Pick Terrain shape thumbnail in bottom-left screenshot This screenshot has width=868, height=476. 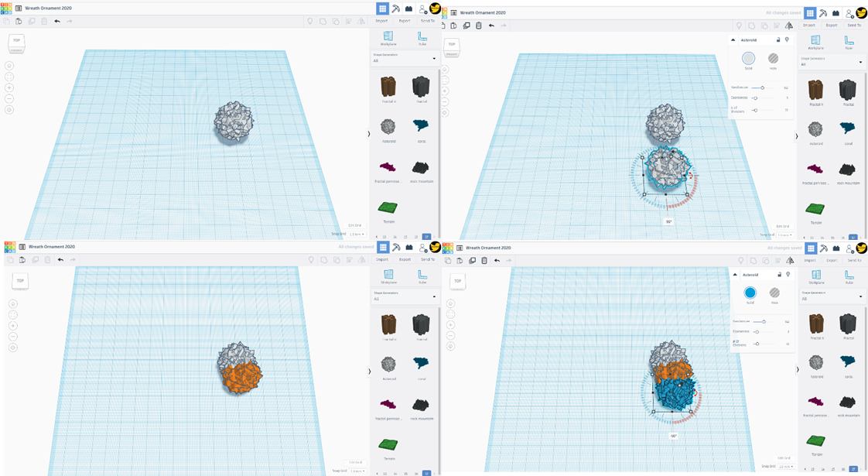[x=388, y=443]
